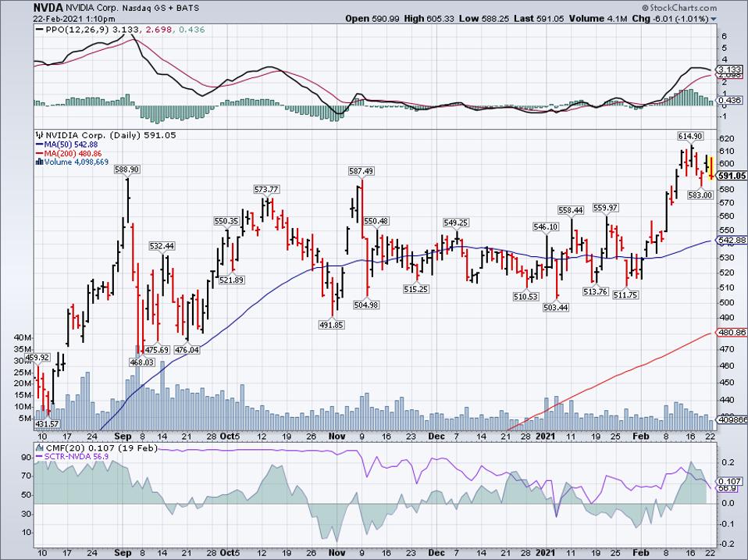Click the 'NVIDIA Corp. (Daily) 591.05' legend
The image size is (748, 560).
click(x=110, y=135)
